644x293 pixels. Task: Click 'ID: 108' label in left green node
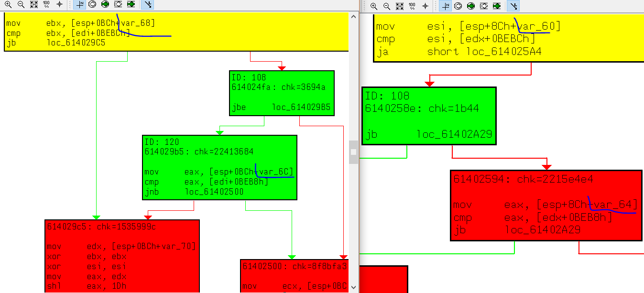[249, 77]
